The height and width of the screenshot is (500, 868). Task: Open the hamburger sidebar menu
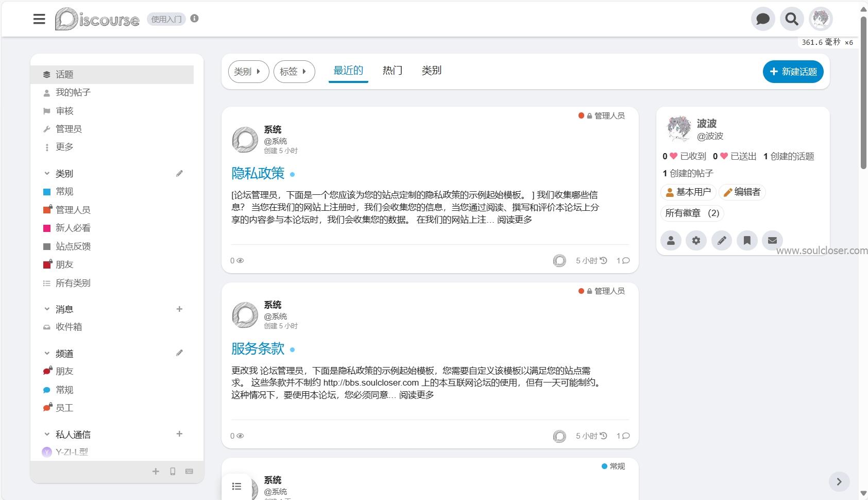pos(39,19)
